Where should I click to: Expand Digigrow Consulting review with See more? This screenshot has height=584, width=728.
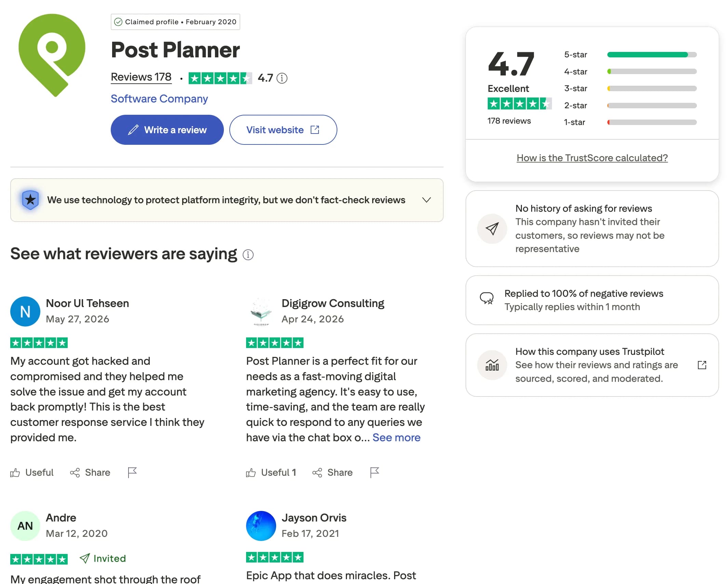(x=396, y=437)
